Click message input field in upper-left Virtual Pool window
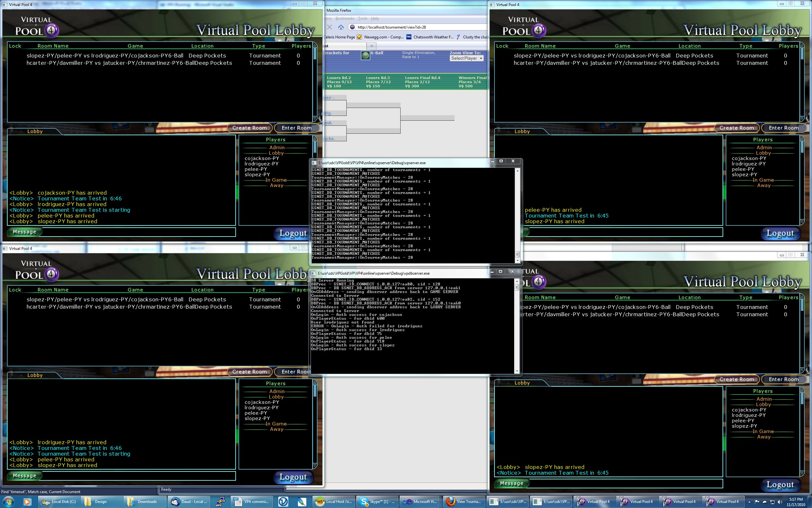This screenshot has width=812, height=508. coord(139,232)
